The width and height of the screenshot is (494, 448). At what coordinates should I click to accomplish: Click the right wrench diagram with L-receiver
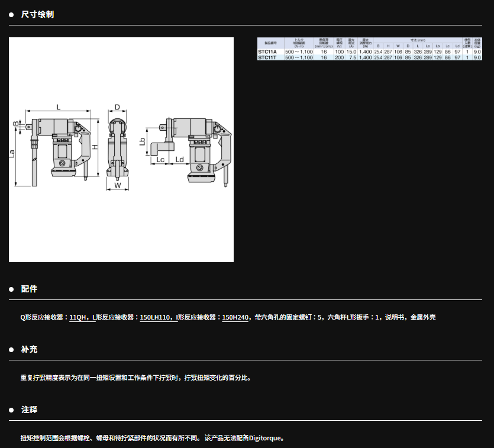point(189,151)
